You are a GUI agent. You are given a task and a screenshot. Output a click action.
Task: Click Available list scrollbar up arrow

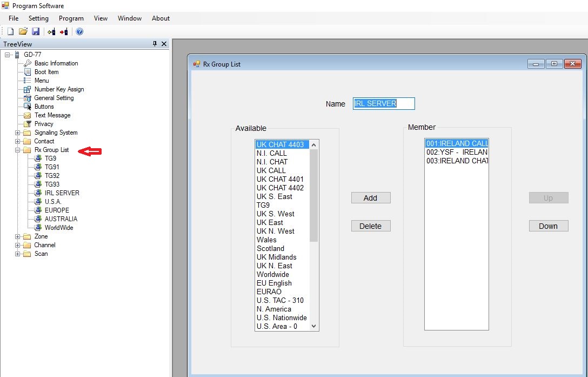click(314, 144)
